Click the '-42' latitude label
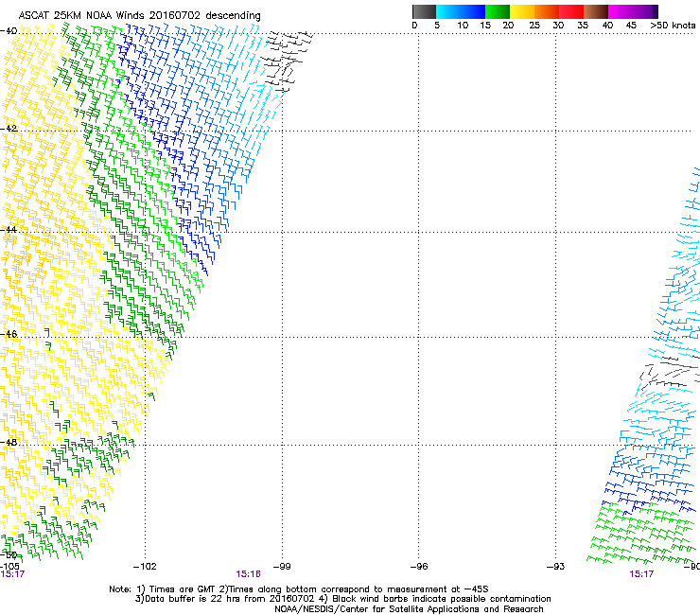The image size is (700, 615). tap(9, 129)
